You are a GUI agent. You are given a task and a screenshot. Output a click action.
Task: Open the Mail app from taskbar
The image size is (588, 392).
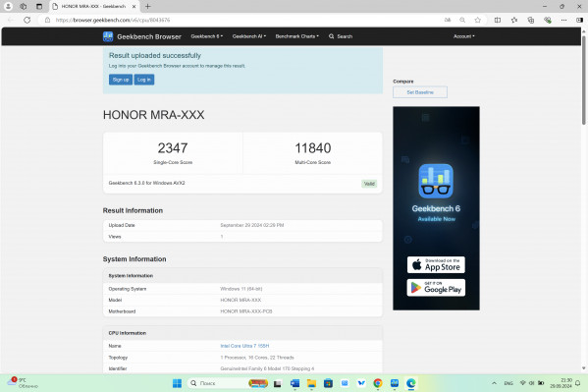[345, 383]
